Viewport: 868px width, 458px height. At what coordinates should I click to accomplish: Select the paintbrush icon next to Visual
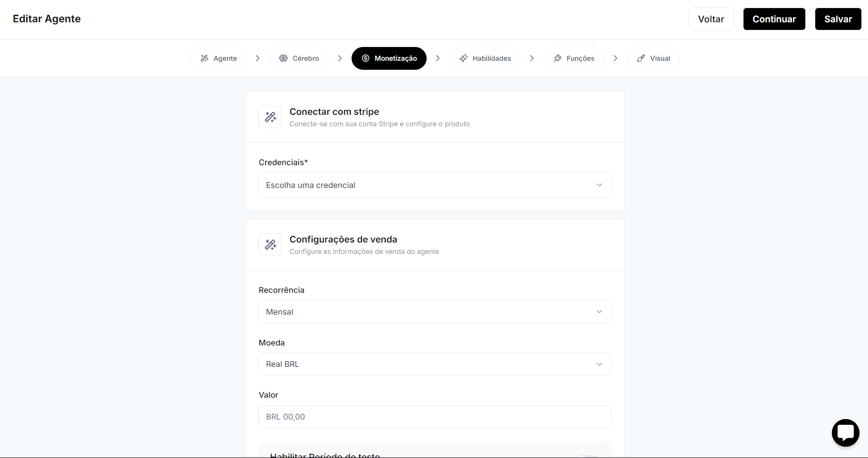click(641, 58)
